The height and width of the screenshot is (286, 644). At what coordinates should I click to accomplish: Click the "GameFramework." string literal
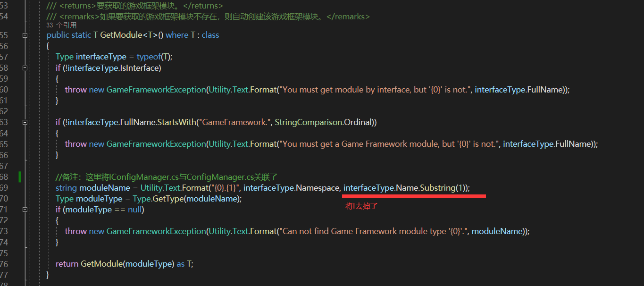(x=235, y=122)
